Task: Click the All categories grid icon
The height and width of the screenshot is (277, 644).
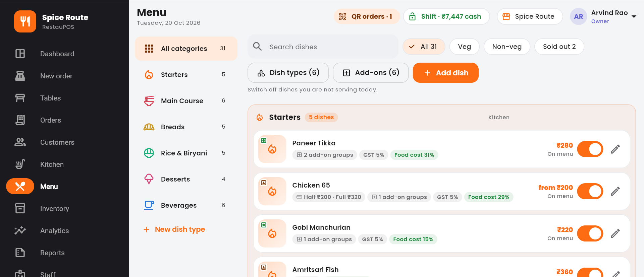Action: point(149,49)
